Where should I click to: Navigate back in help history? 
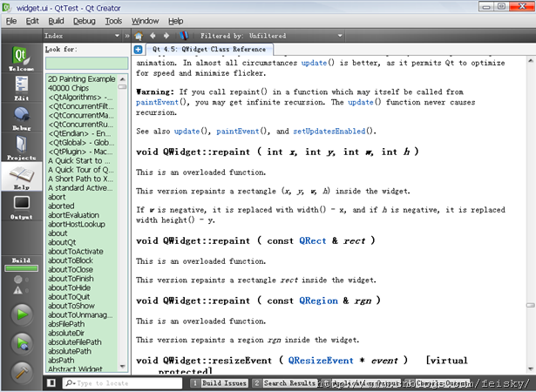point(153,36)
